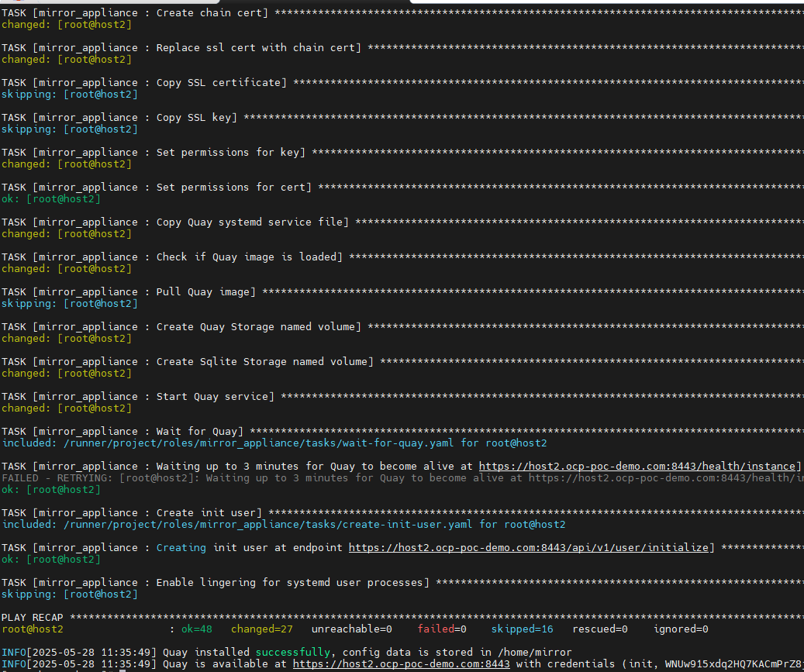
Task: Click the first INFO timestamp 2025-05-28 11:35:49
Action: tap(91, 653)
